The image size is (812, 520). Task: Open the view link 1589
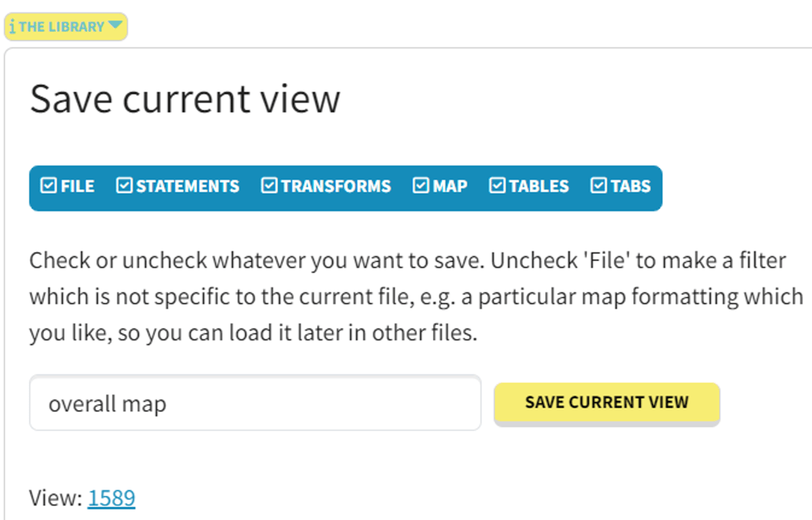coord(112,498)
